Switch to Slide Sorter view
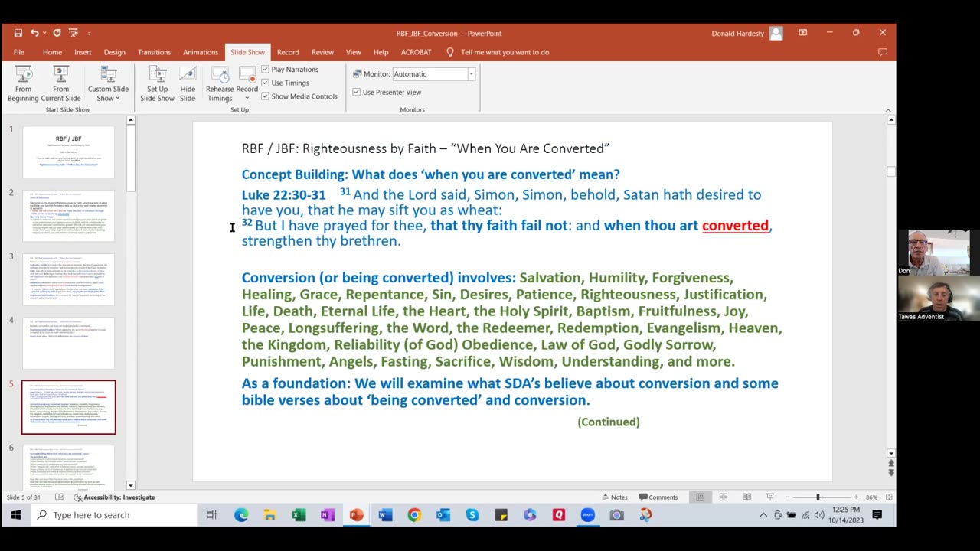This screenshot has width=980, height=551. point(724,497)
